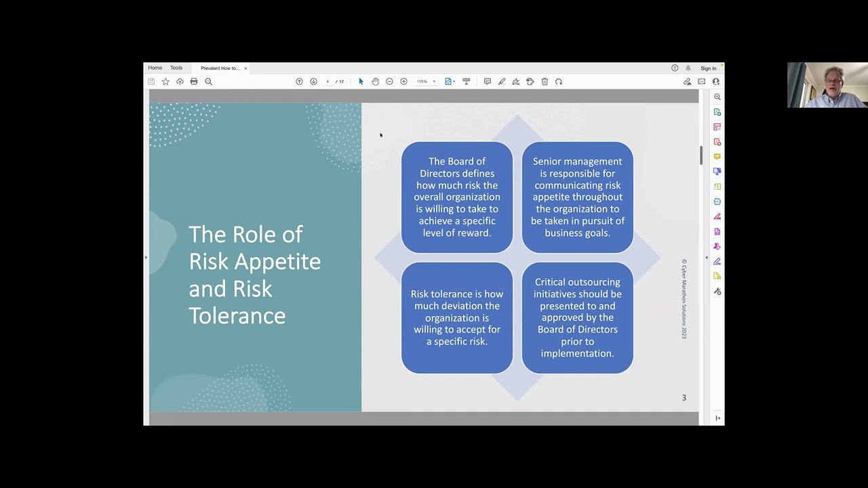Open Request Signatures tool in right panel

tap(717, 246)
